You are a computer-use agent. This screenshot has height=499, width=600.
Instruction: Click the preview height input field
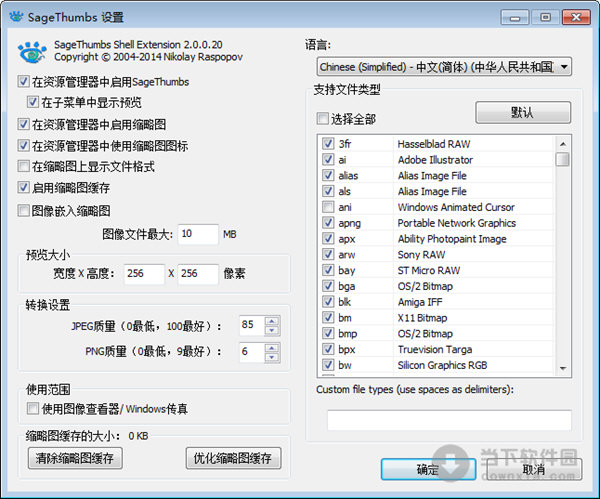tap(198, 274)
